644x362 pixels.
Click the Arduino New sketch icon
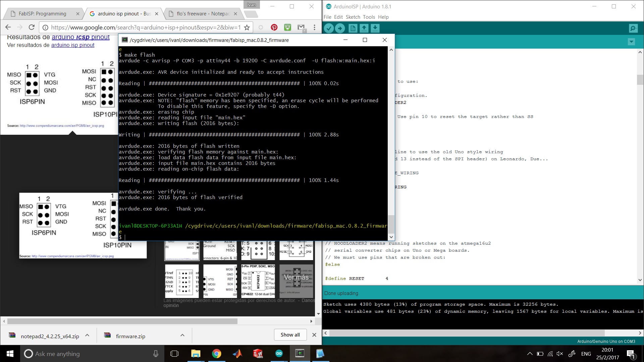click(x=353, y=28)
